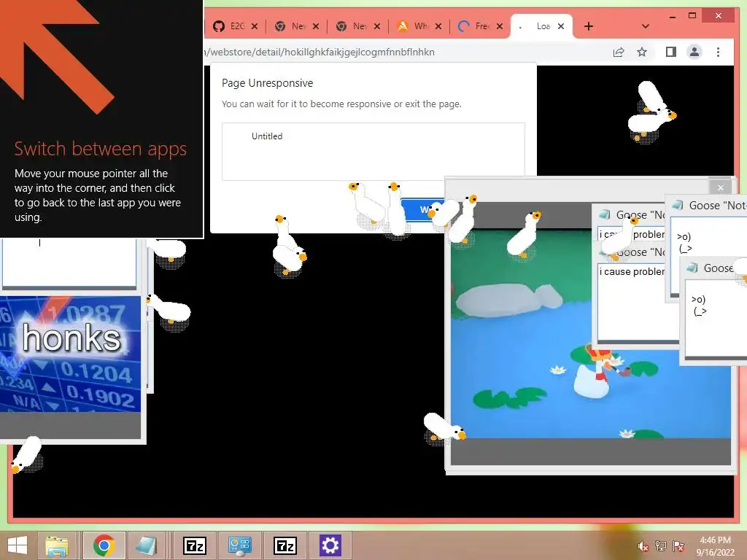The width and height of the screenshot is (747, 560).
Task: Open the Chrome profile avatar
Action: coord(694,52)
